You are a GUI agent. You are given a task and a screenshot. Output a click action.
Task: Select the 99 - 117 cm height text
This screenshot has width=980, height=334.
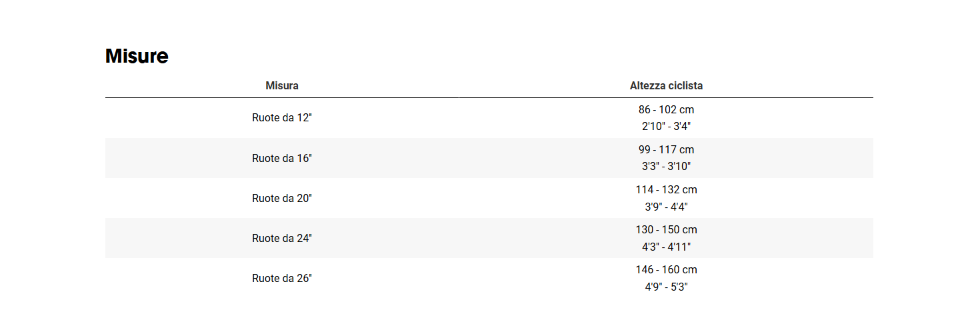[x=666, y=150]
